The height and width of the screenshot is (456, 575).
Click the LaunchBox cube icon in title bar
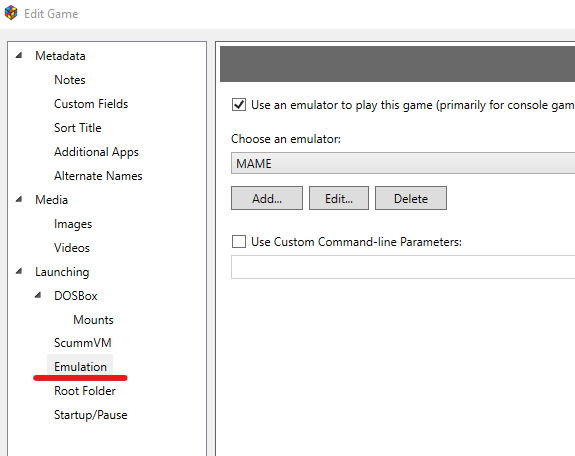click(11, 13)
